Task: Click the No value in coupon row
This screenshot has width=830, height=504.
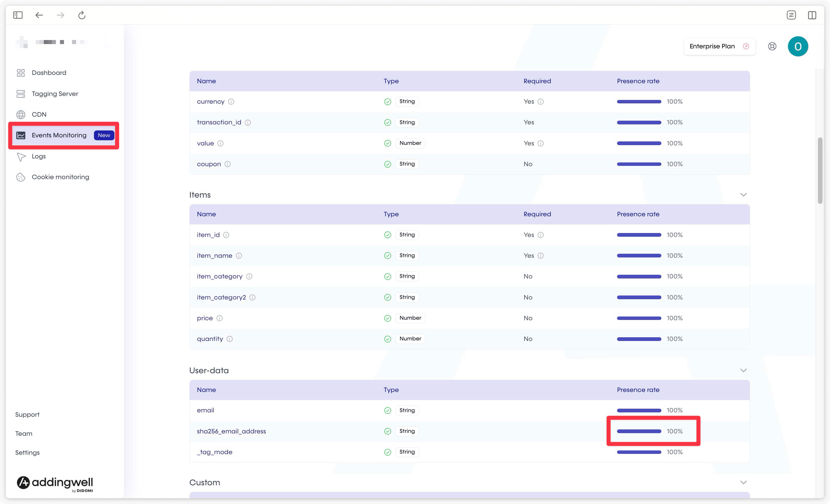Action: pos(528,164)
